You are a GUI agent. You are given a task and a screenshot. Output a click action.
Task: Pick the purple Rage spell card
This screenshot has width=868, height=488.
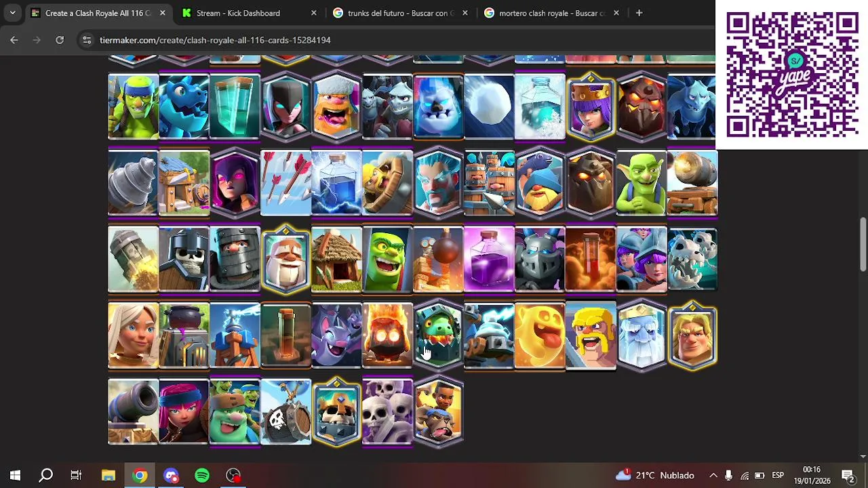[x=489, y=259]
